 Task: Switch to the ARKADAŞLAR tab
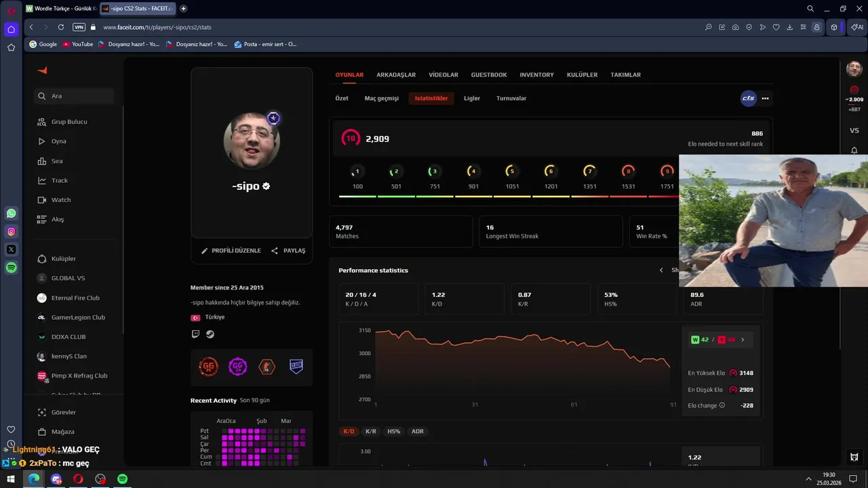point(396,75)
